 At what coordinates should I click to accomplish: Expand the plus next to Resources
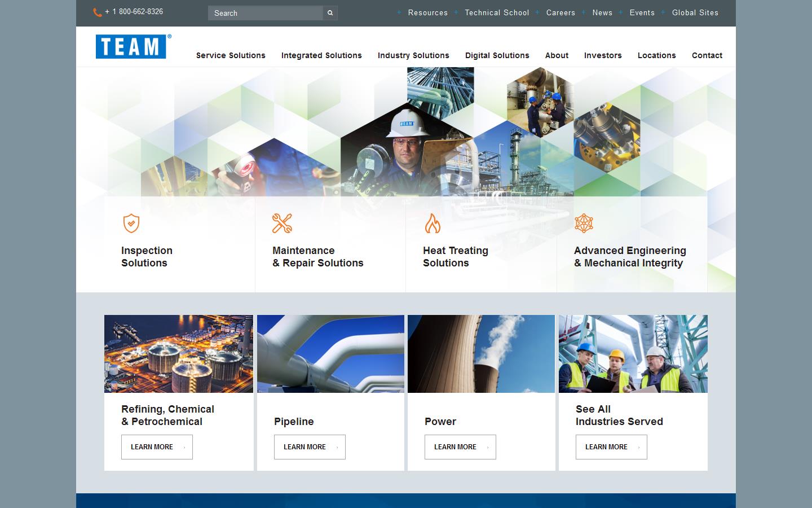pos(399,12)
